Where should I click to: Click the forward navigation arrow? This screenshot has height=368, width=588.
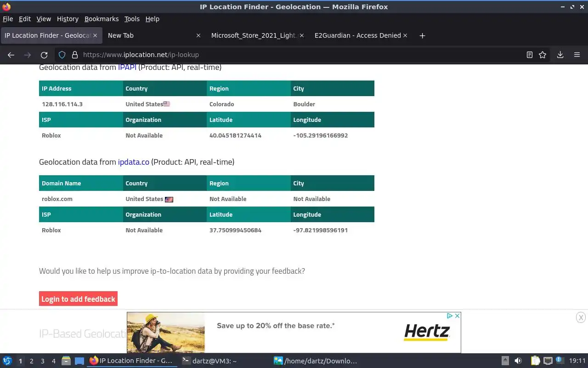tap(28, 55)
